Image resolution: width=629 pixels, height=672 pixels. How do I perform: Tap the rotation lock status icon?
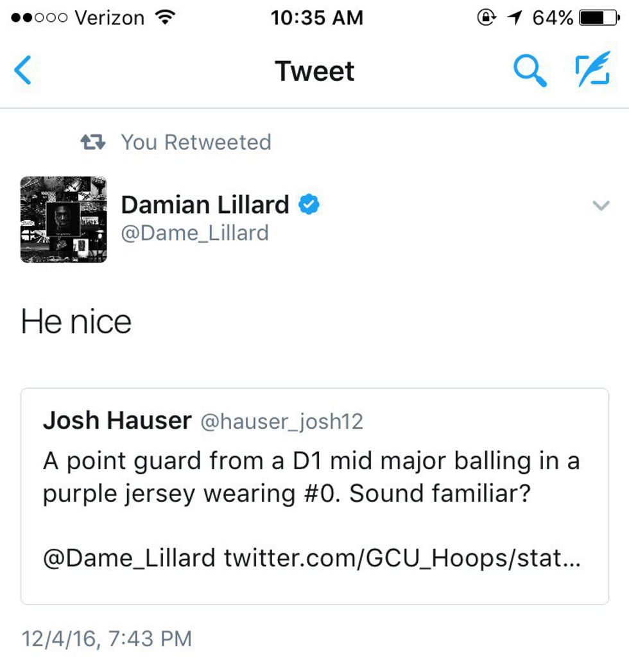click(487, 18)
